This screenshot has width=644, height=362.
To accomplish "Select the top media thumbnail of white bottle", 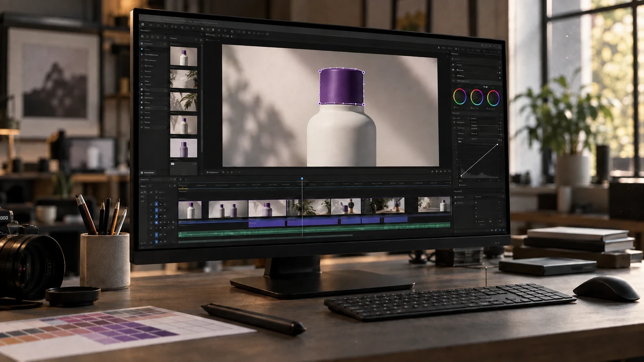I will click(x=184, y=57).
